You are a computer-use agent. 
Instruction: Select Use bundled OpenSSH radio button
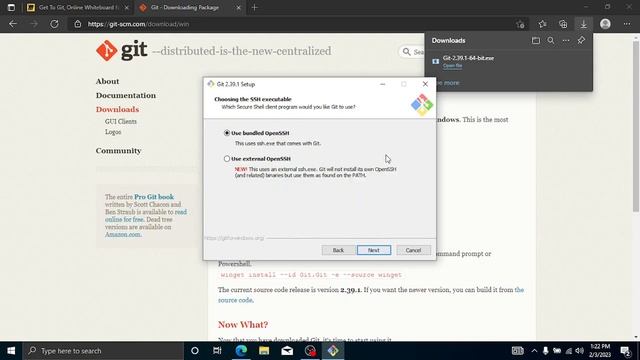(227, 133)
